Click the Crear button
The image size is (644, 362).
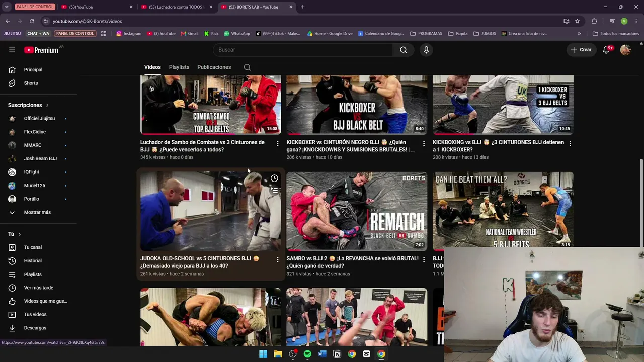tap(581, 50)
